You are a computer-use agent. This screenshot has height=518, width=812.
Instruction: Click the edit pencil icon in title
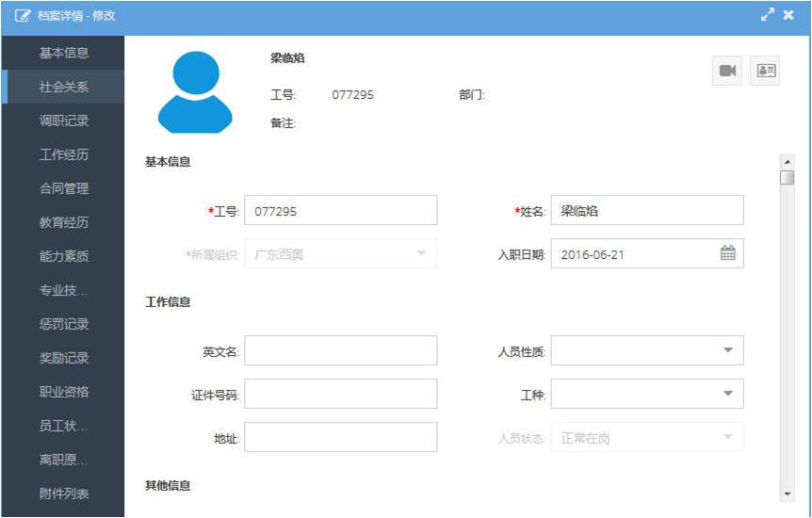(x=23, y=15)
